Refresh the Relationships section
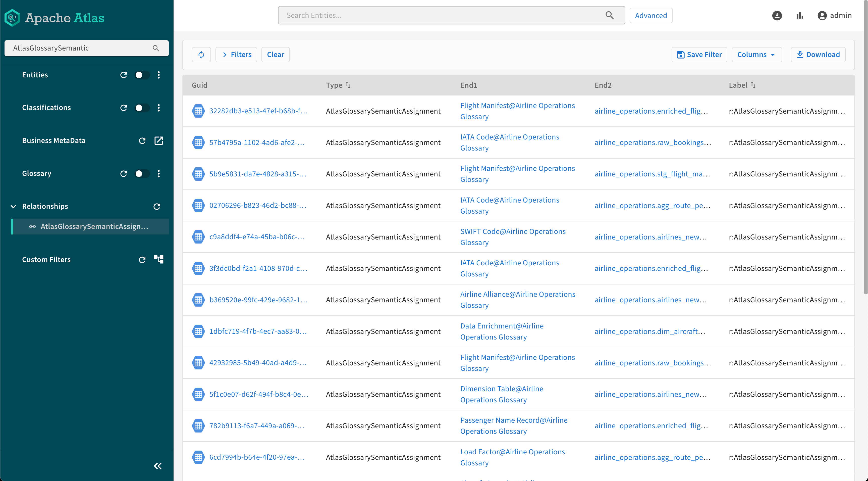 (157, 206)
